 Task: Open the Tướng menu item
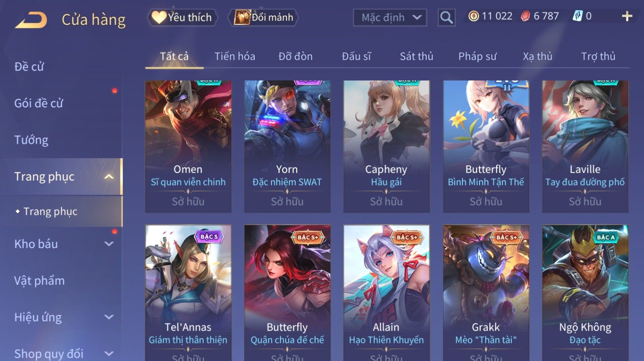pos(31,140)
